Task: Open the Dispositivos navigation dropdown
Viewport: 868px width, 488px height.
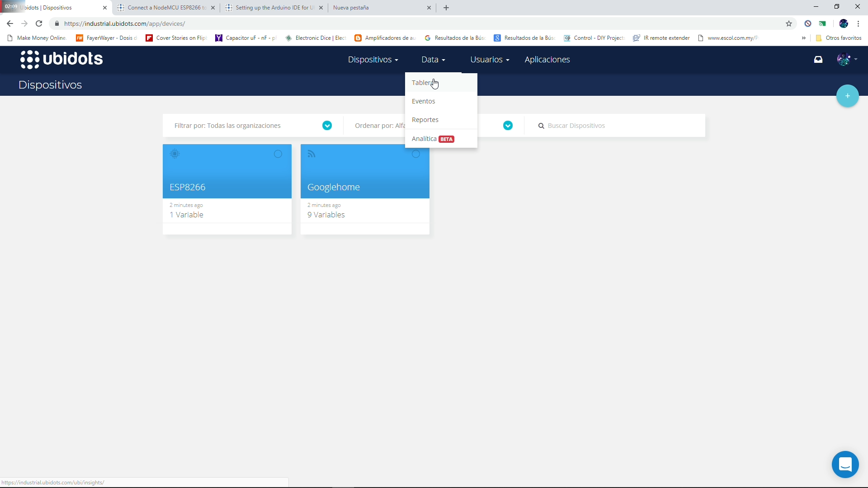Action: 373,60
